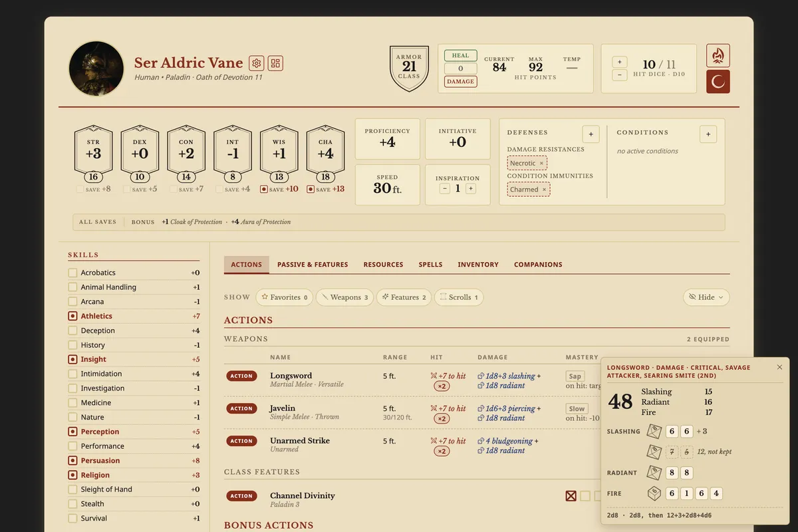Image resolution: width=798 pixels, height=532 pixels.
Task: Roll Javelin 1d8 radiant damage
Action: 501,418
